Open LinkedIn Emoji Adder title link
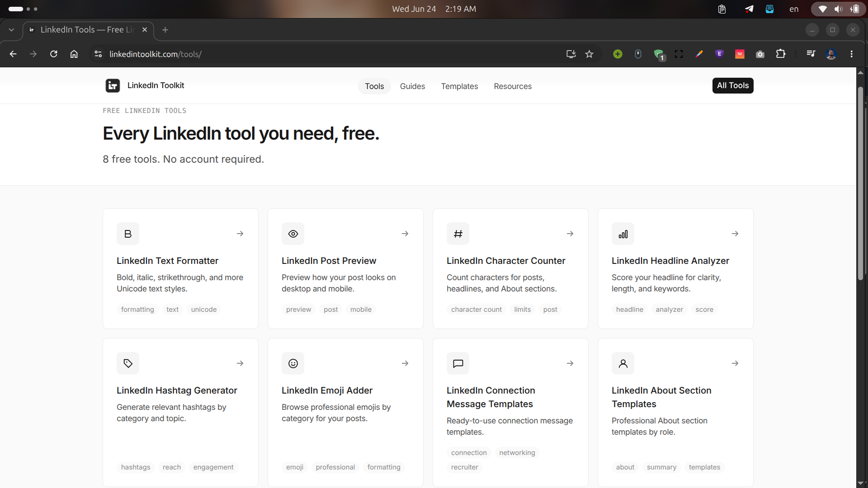Screen dimensions: 868x488 (x=327, y=390)
